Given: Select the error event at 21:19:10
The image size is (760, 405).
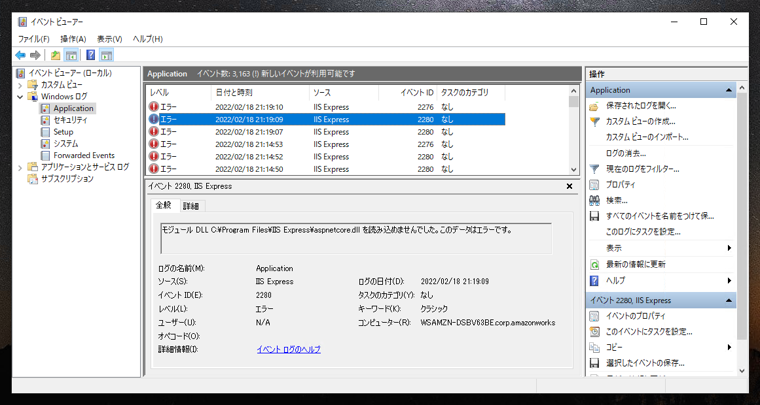Looking at the screenshot, I should pos(326,107).
